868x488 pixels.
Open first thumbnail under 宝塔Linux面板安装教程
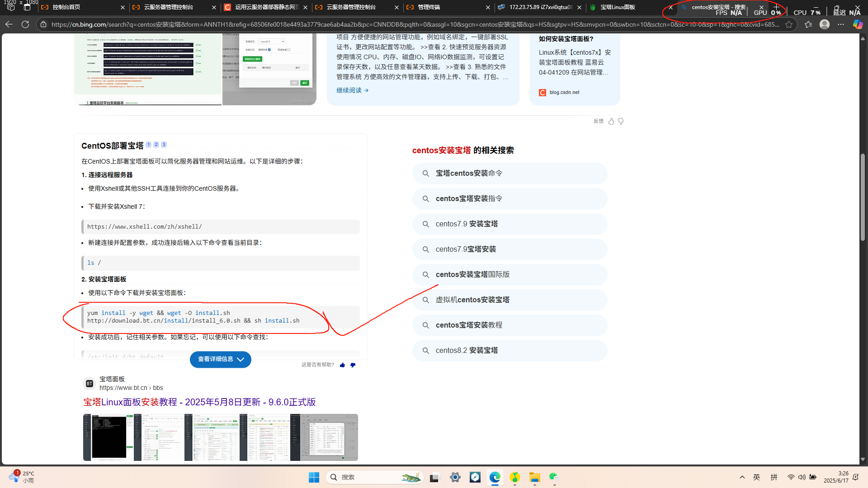click(108, 437)
